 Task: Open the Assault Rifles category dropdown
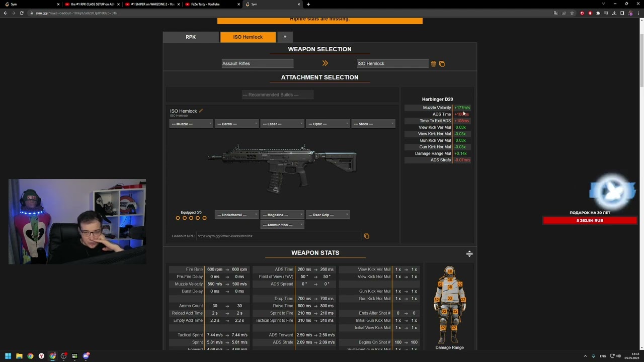click(258, 63)
